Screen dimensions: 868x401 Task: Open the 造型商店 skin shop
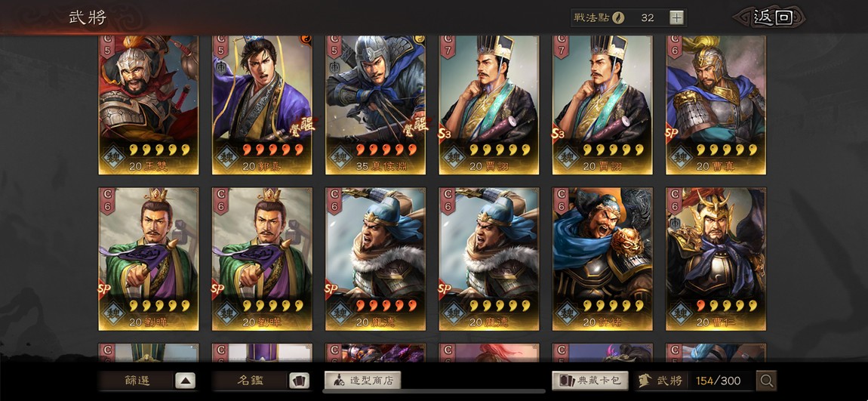pyautogui.click(x=362, y=380)
